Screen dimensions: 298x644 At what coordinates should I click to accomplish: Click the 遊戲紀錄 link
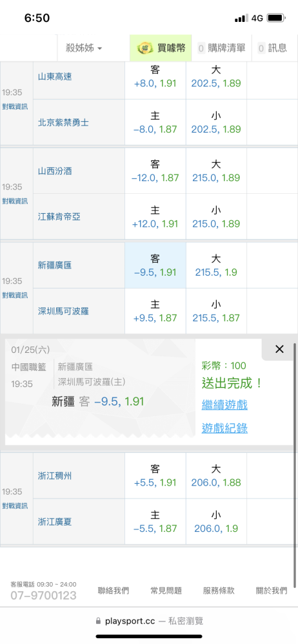pos(224,428)
